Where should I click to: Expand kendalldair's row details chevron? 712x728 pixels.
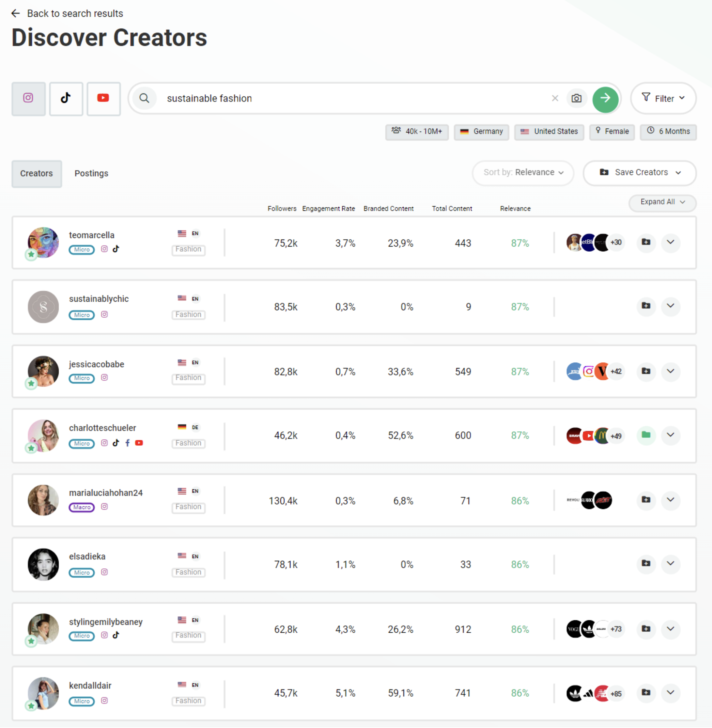[x=670, y=693]
